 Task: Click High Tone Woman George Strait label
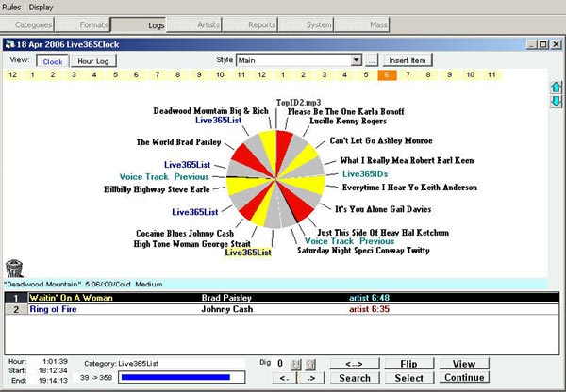click(192, 244)
